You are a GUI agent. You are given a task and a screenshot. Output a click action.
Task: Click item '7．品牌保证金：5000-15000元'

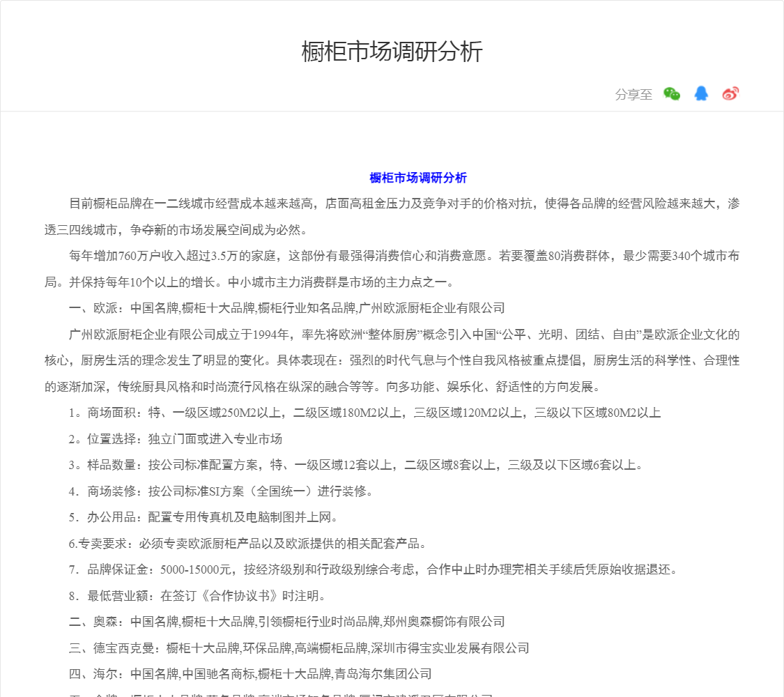[373, 569]
